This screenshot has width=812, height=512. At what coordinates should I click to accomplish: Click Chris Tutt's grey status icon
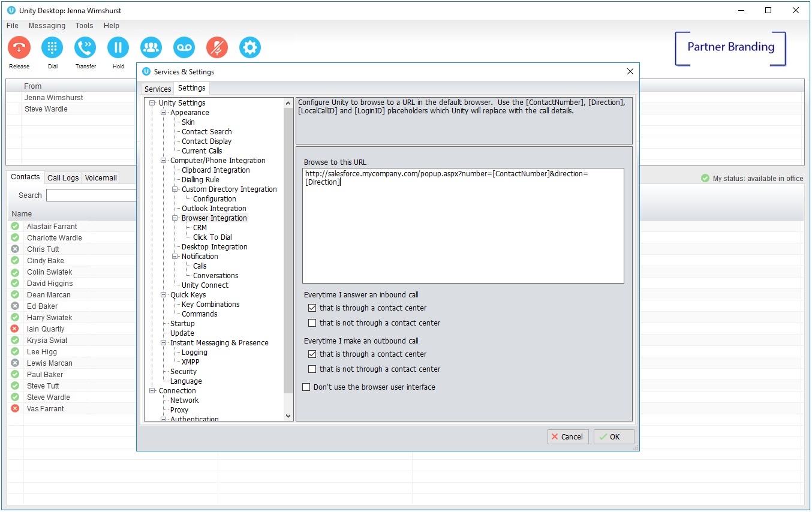[15, 249]
